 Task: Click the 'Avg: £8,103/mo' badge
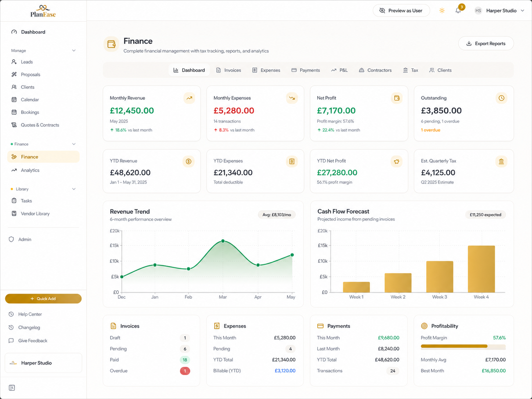(x=277, y=215)
